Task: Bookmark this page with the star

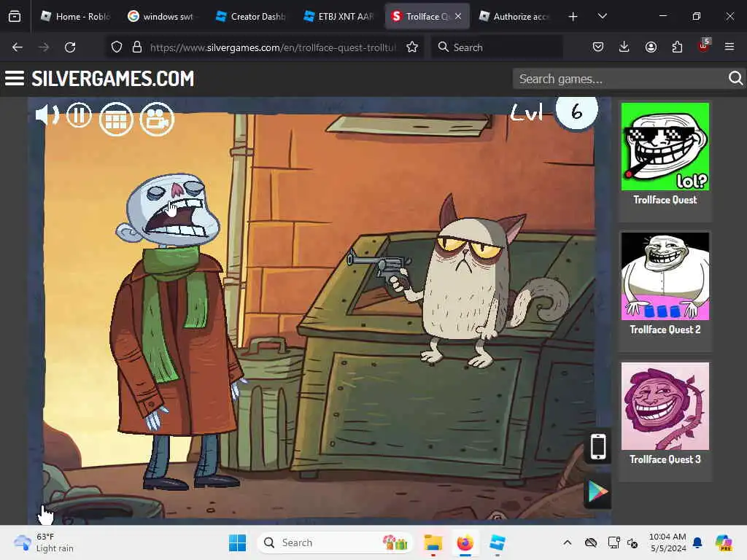Action: (x=412, y=47)
